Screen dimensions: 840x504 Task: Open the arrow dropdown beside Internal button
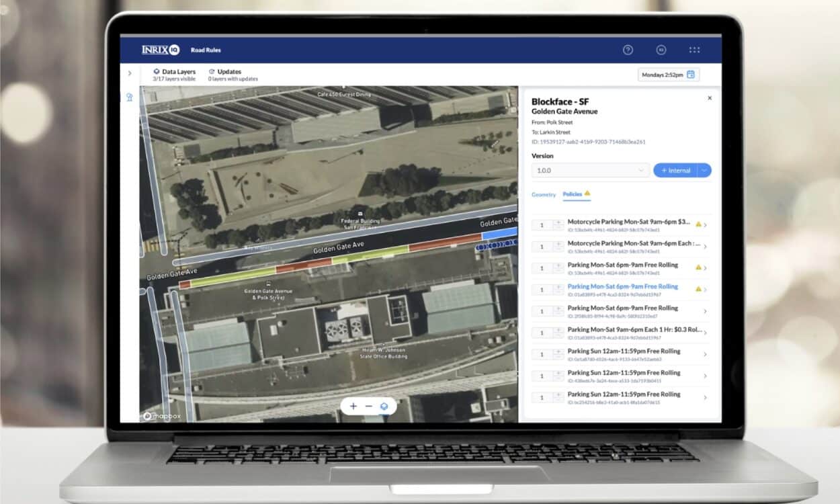click(x=704, y=171)
